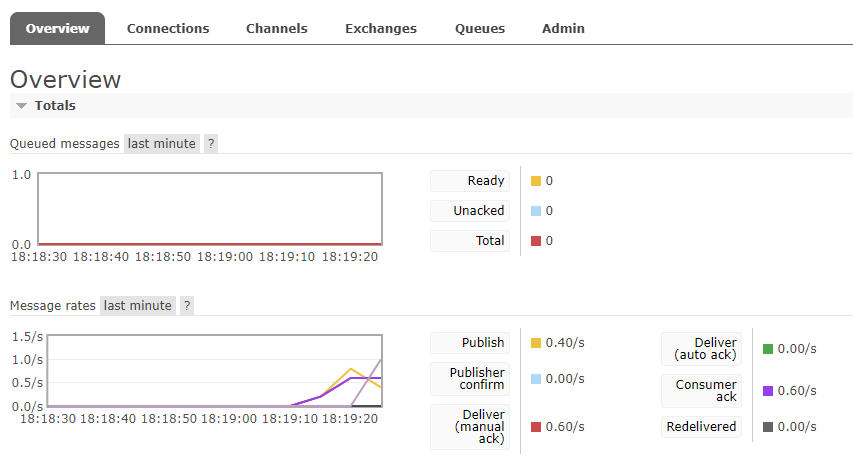Image resolution: width=853 pixels, height=464 pixels.
Task: Open the Channels tab
Action: 277,29
